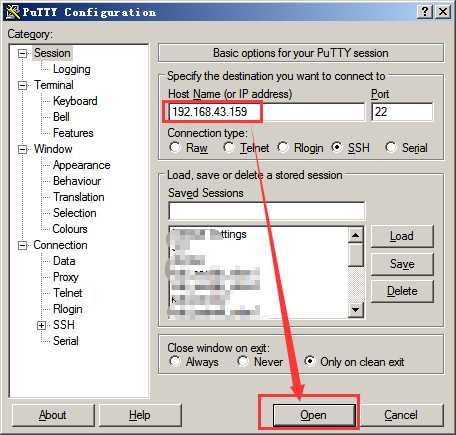The image size is (456, 435).
Task: Collapse the Terminal tree node
Action: tap(22, 85)
